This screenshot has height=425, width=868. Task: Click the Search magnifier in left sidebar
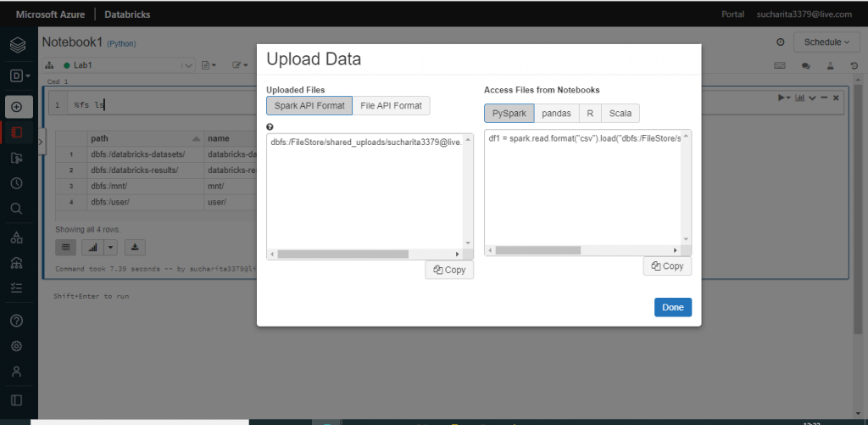point(17,209)
